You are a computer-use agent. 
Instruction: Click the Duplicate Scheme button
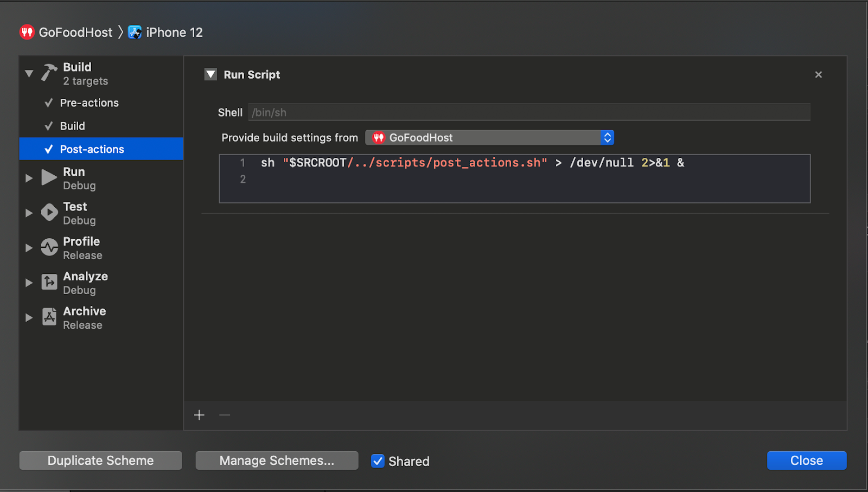101,461
